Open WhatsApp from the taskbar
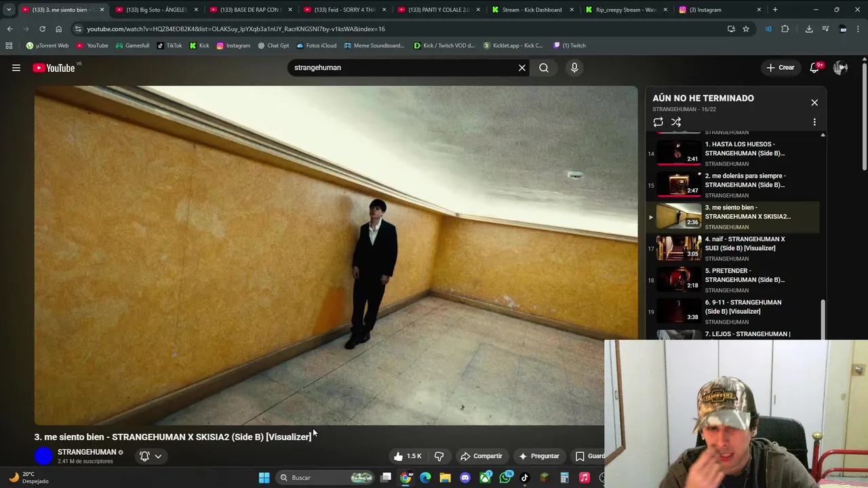Screen dimensions: 868x488 [505, 478]
